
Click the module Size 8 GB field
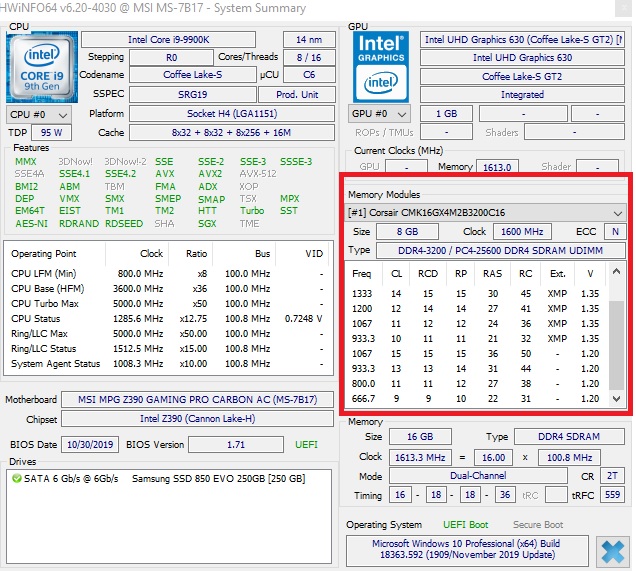407,232
